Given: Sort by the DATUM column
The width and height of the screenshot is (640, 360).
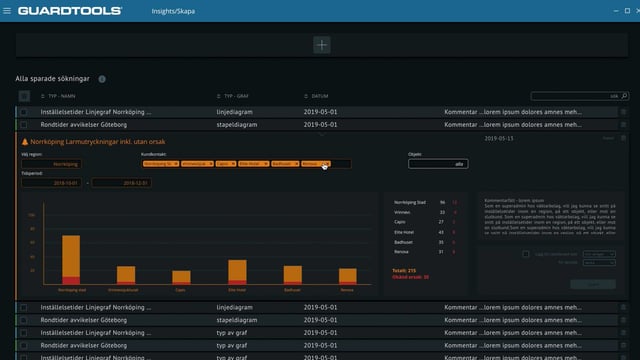Looking at the screenshot, I should (x=316, y=96).
